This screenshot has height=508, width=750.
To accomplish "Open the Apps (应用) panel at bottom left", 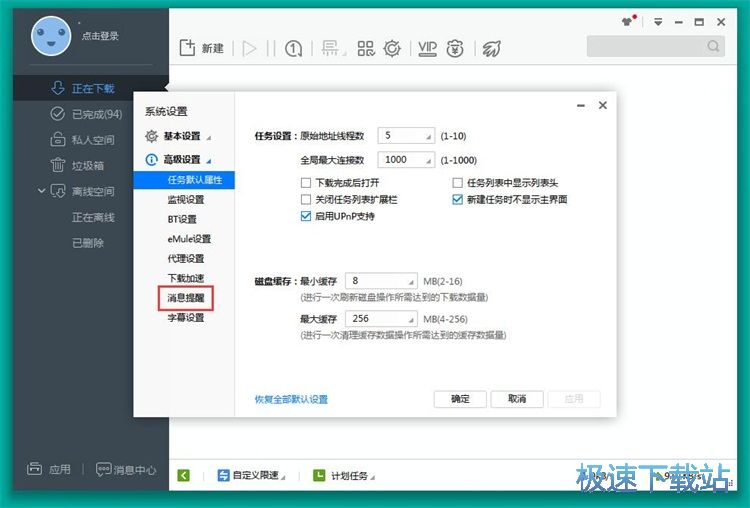I will click(x=49, y=469).
